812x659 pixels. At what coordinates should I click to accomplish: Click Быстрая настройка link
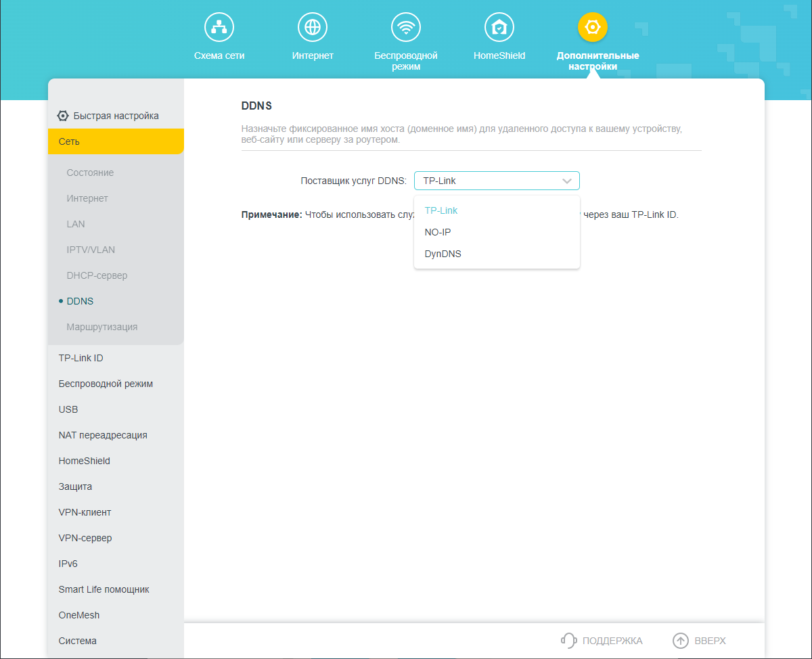pos(116,116)
